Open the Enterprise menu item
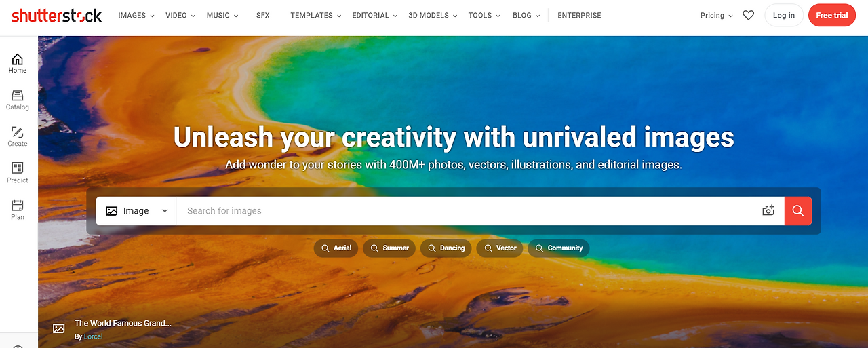Image resolution: width=868 pixels, height=348 pixels. [579, 15]
